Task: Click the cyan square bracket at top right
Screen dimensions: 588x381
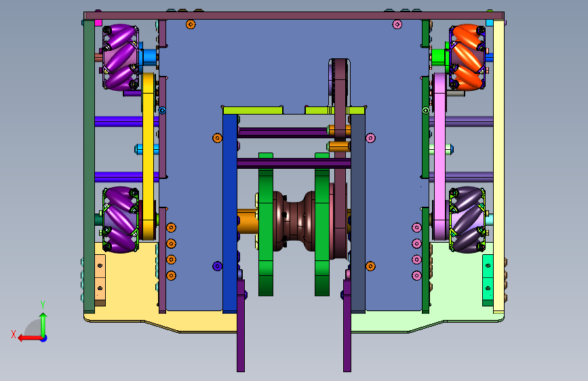Action: click(x=490, y=23)
